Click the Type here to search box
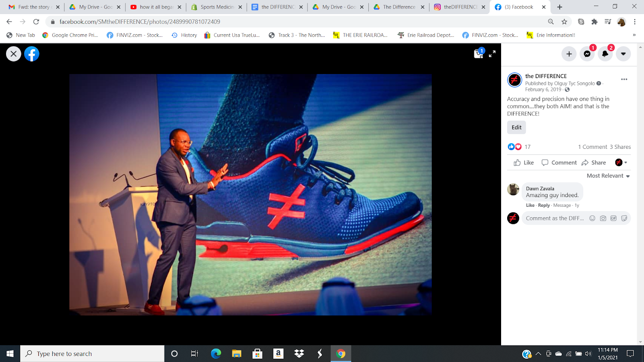 click(93, 354)
